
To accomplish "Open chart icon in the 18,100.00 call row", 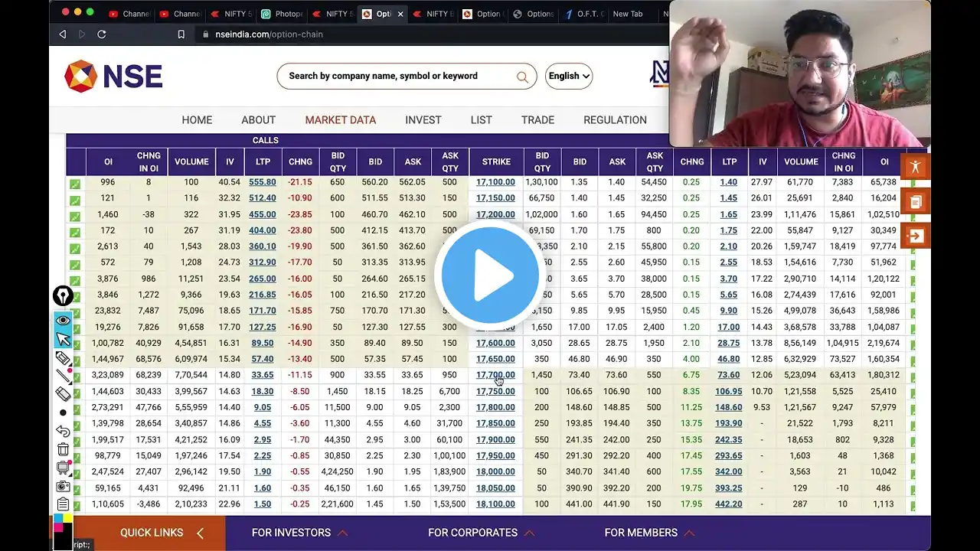I will (75, 505).
